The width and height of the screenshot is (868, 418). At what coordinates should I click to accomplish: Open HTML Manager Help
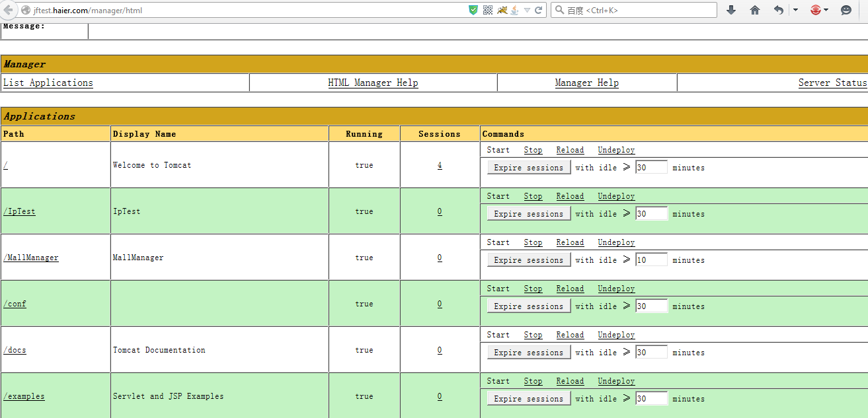[x=373, y=83]
